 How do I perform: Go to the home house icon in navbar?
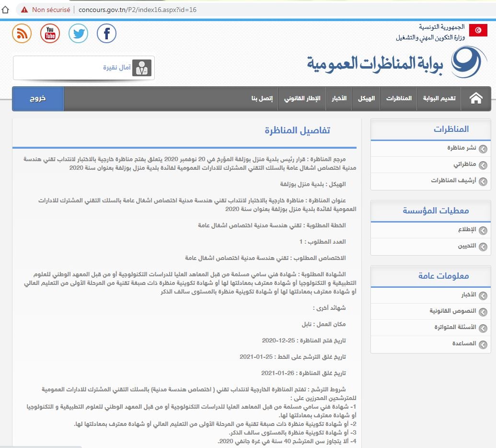pos(476,98)
